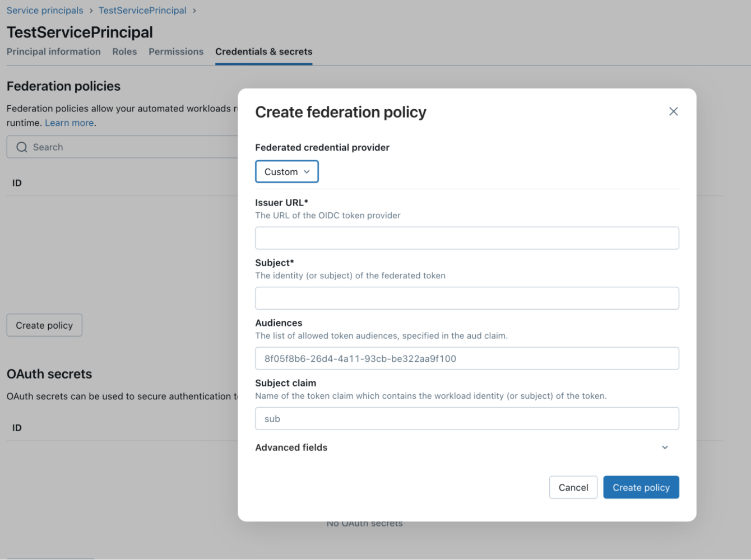Navigate to Service principals breadcrumb
Viewport: 751px width, 560px height.
[x=44, y=10]
